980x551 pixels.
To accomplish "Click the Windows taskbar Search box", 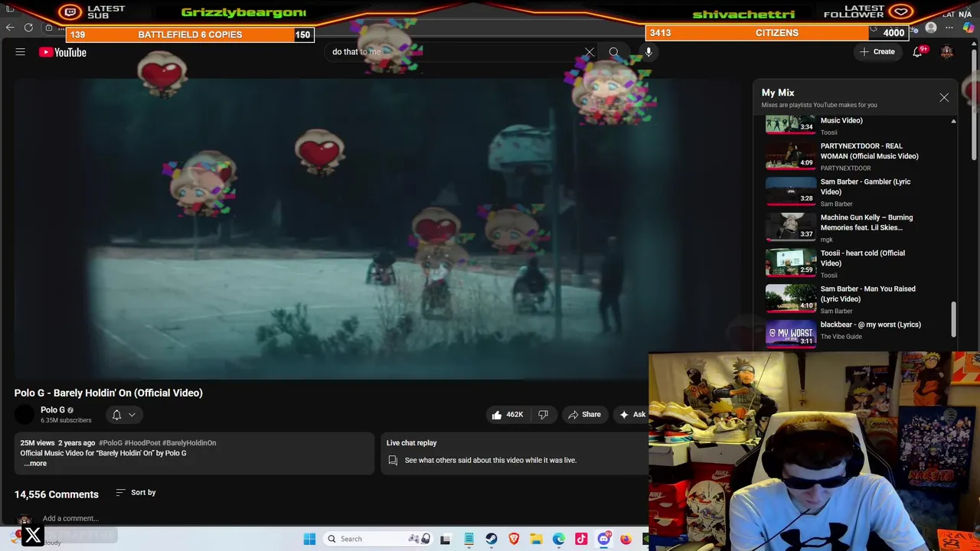I will click(377, 539).
